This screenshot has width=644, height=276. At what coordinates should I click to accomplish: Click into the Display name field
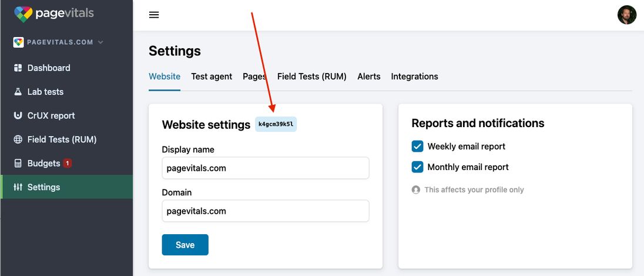(266, 168)
